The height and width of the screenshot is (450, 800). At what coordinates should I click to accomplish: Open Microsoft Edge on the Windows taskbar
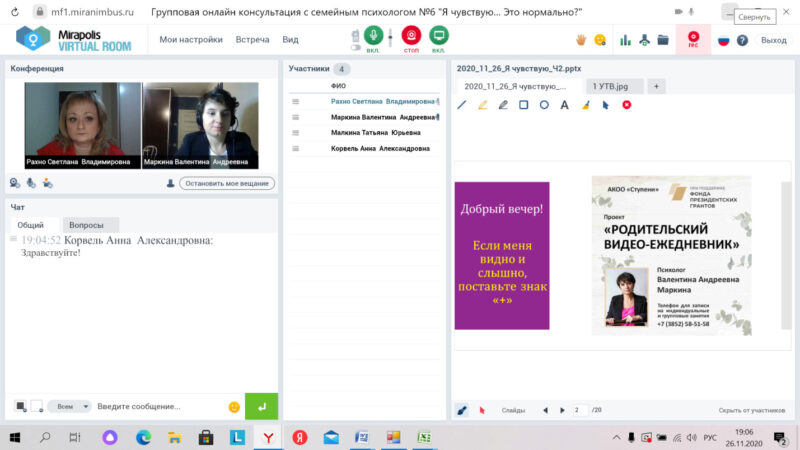point(143,437)
